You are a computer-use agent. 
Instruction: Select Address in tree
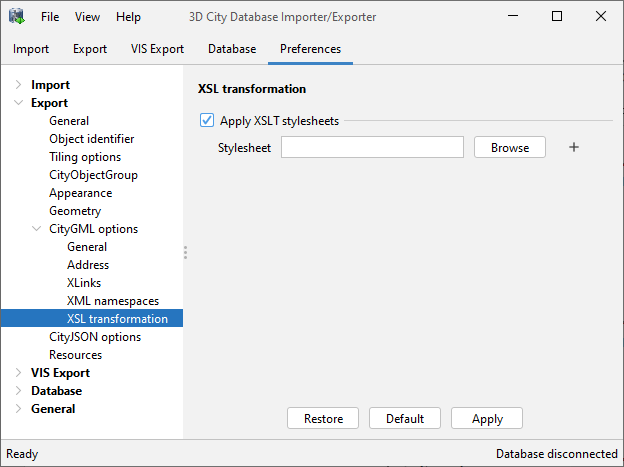pos(88,265)
